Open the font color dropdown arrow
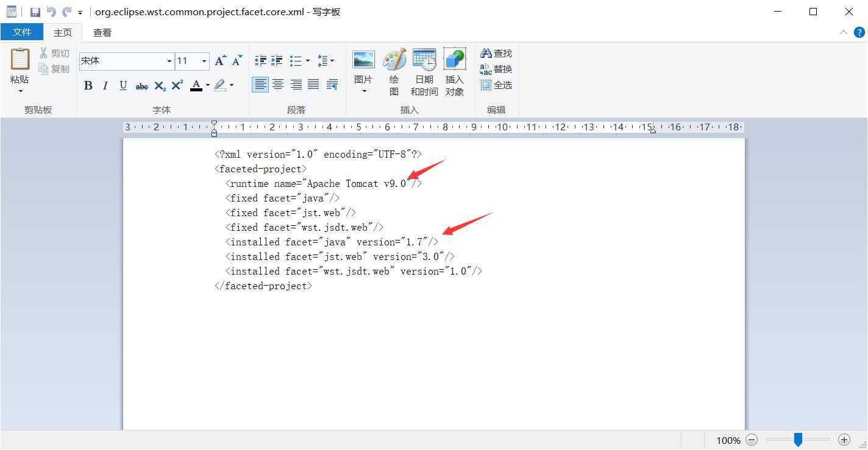 (207, 85)
